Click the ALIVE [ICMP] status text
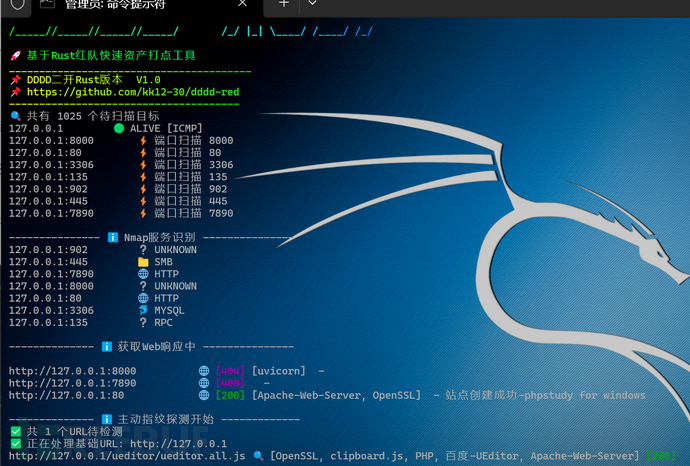Image resolution: width=690 pixels, height=466 pixels. click(166, 128)
